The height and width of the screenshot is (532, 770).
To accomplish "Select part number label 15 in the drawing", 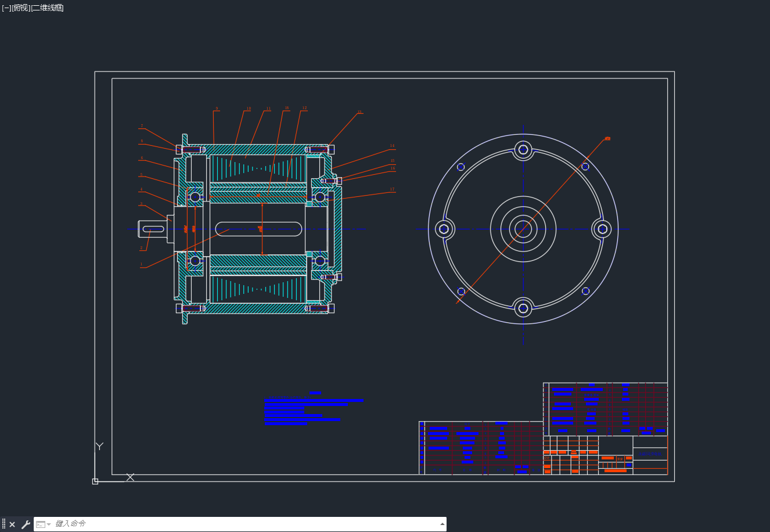I will [393, 161].
